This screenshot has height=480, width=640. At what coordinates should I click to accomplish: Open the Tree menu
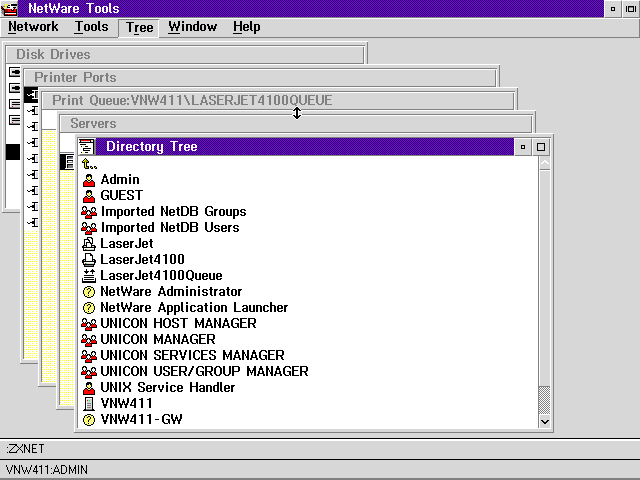coord(139,27)
